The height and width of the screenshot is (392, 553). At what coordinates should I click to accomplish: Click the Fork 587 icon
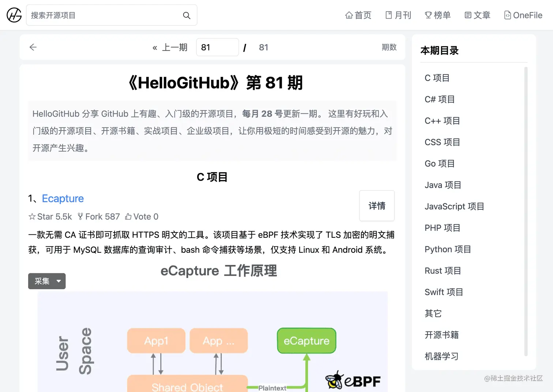pyautogui.click(x=80, y=216)
